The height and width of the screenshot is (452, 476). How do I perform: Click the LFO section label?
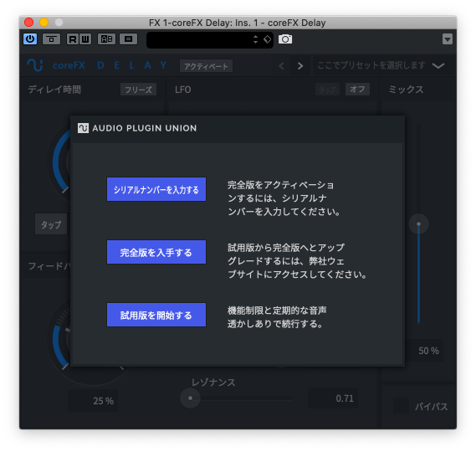click(182, 90)
